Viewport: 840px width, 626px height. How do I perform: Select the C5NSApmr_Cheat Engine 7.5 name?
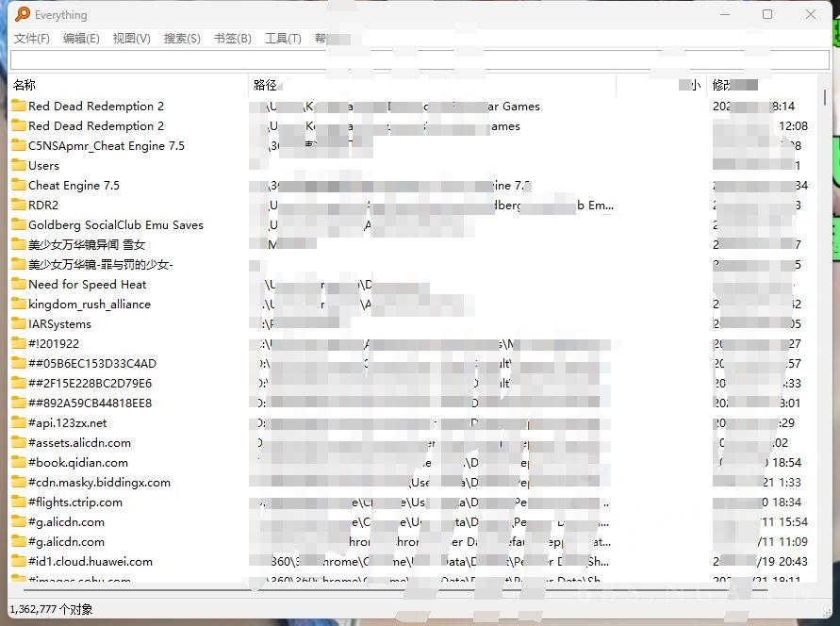tap(107, 145)
